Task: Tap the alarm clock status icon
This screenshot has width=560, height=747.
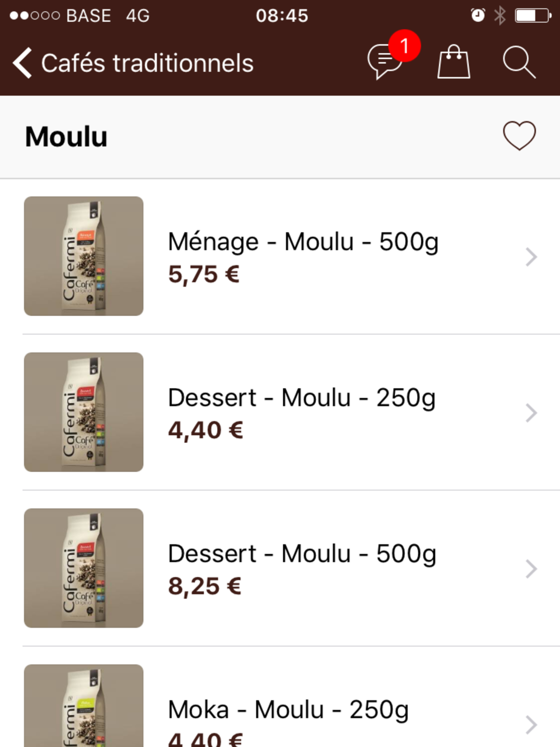Action: pos(478,15)
